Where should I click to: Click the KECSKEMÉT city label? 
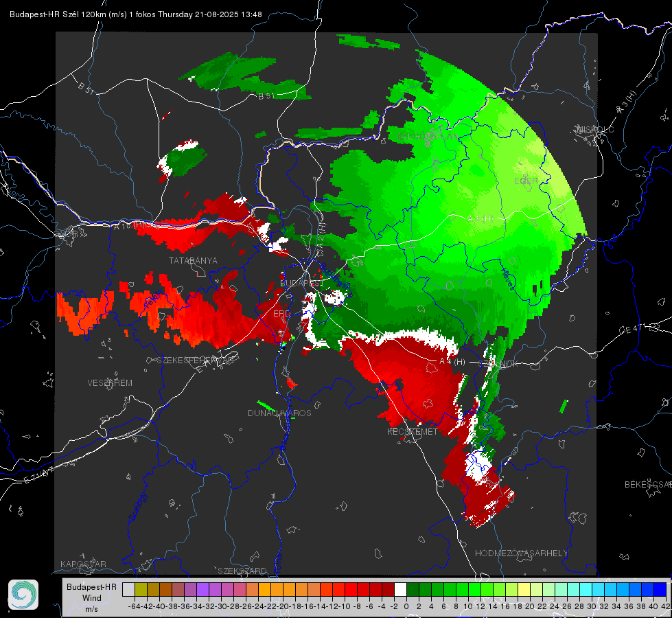click(413, 432)
